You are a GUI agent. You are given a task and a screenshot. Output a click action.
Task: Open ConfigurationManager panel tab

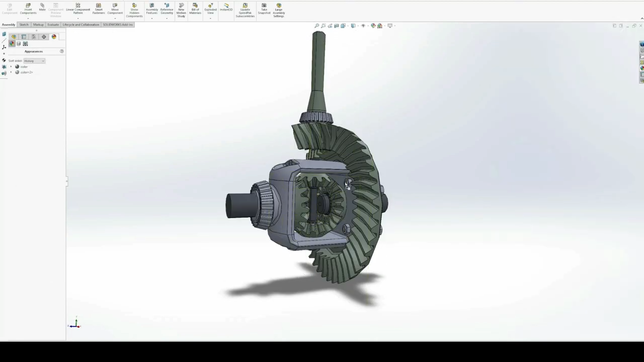(x=34, y=37)
